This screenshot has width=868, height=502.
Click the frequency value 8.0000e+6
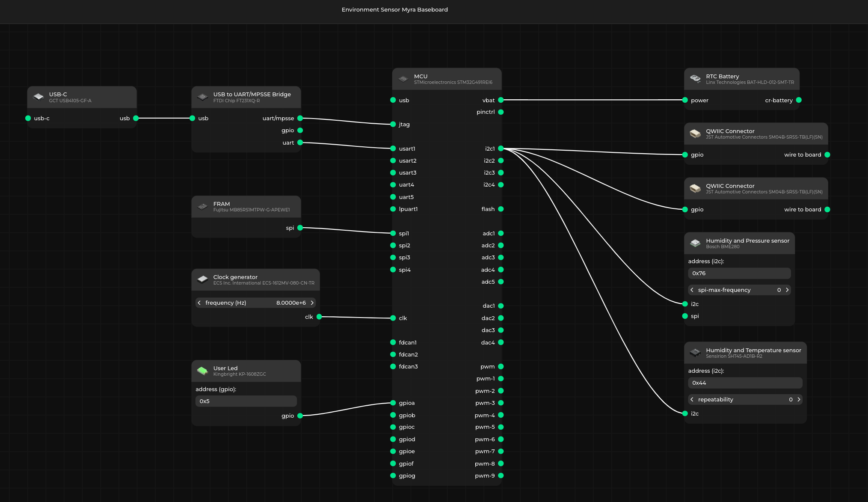pos(291,303)
